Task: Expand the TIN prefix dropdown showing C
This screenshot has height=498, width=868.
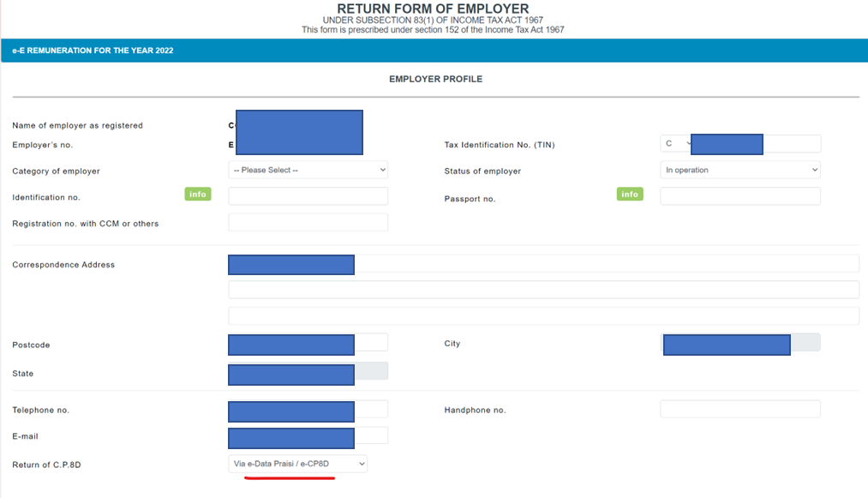Action: click(675, 143)
